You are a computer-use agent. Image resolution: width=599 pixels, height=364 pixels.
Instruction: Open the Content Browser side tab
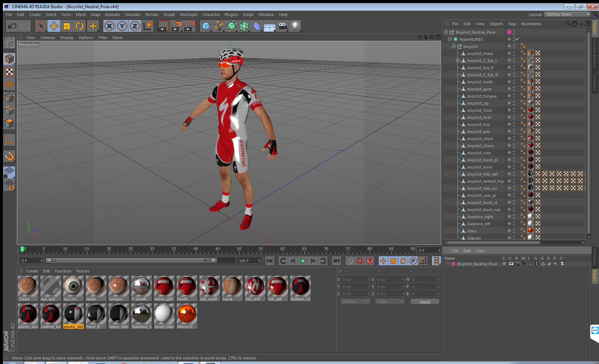click(595, 53)
